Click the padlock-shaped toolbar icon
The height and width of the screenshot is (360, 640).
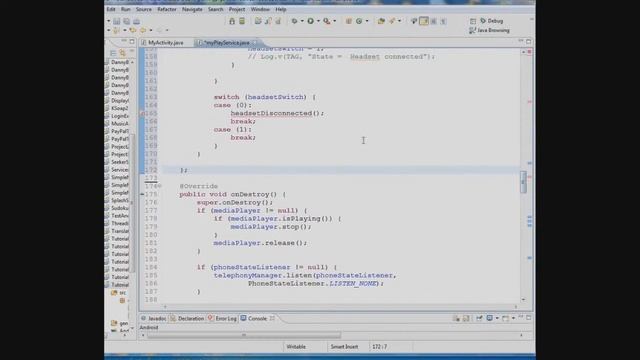click(x=232, y=21)
